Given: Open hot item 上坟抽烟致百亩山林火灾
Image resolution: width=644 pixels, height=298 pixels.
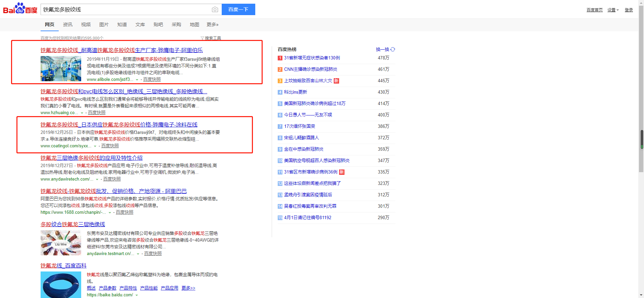Looking at the screenshot, I should (x=308, y=81).
